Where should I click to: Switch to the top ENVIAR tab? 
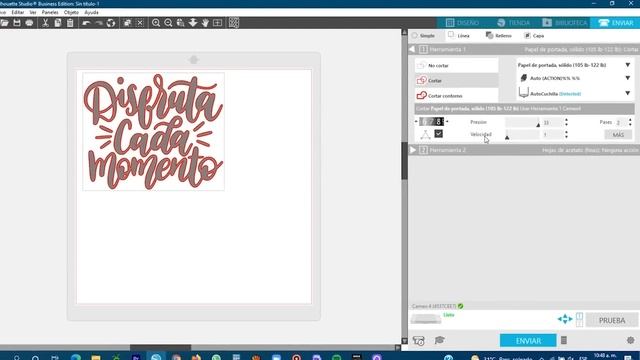[616, 23]
